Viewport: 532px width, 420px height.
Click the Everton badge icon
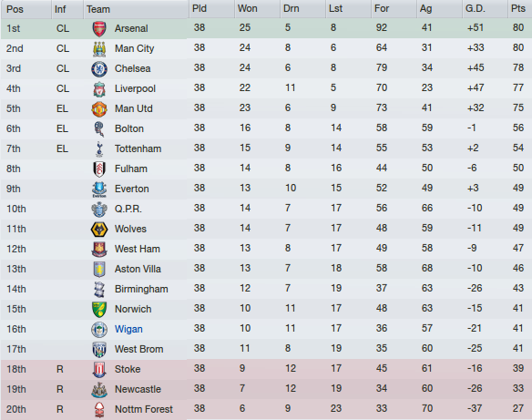[99, 189]
